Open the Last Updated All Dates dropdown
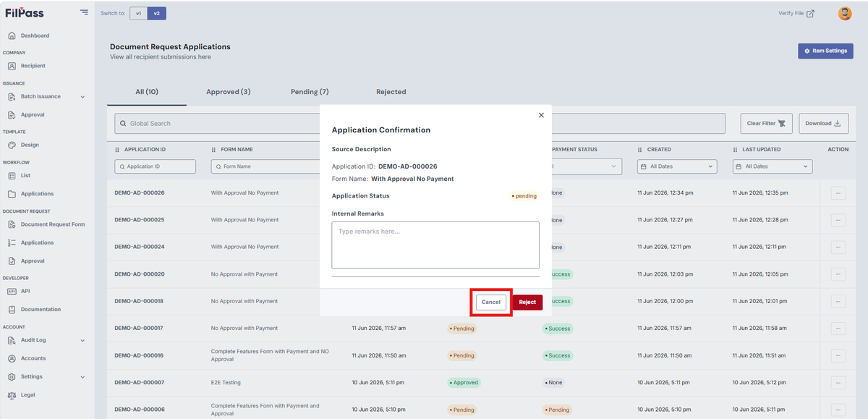868x419 pixels. pyautogui.click(x=772, y=166)
